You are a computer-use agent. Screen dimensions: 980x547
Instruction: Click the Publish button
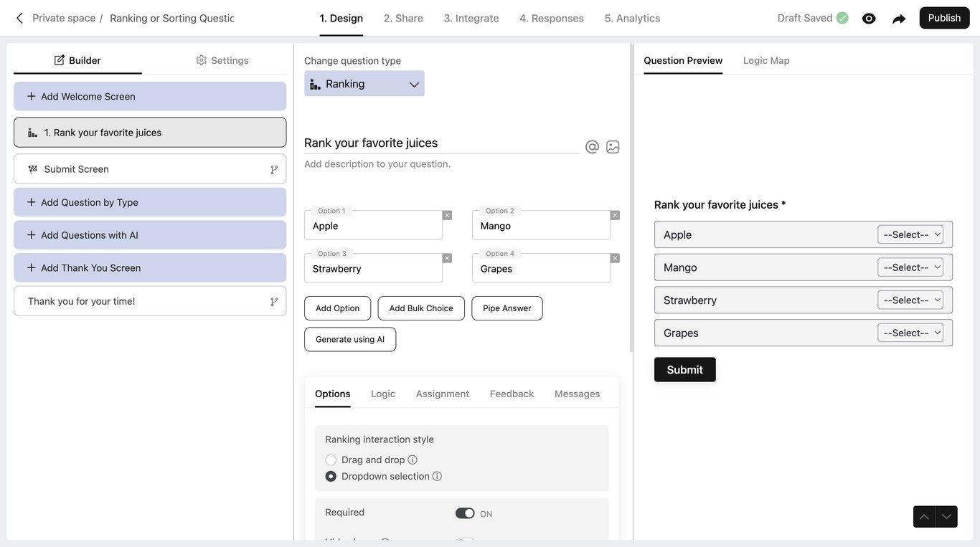pyautogui.click(x=944, y=18)
